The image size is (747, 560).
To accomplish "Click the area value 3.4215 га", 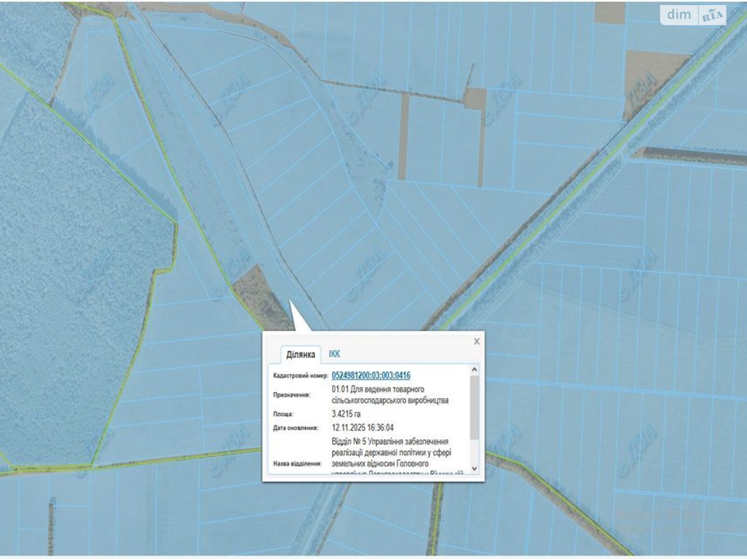I will [x=346, y=414].
